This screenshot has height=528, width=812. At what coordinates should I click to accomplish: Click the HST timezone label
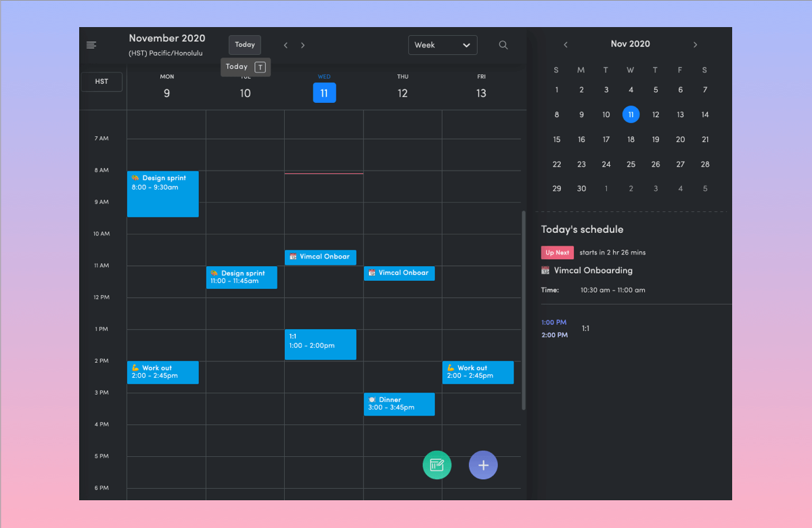coord(101,81)
